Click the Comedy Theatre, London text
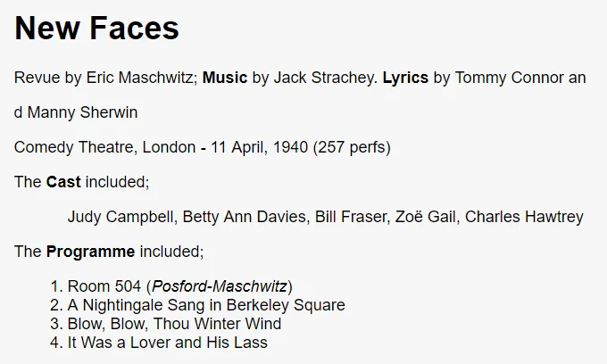607x364 pixels. pos(104,147)
